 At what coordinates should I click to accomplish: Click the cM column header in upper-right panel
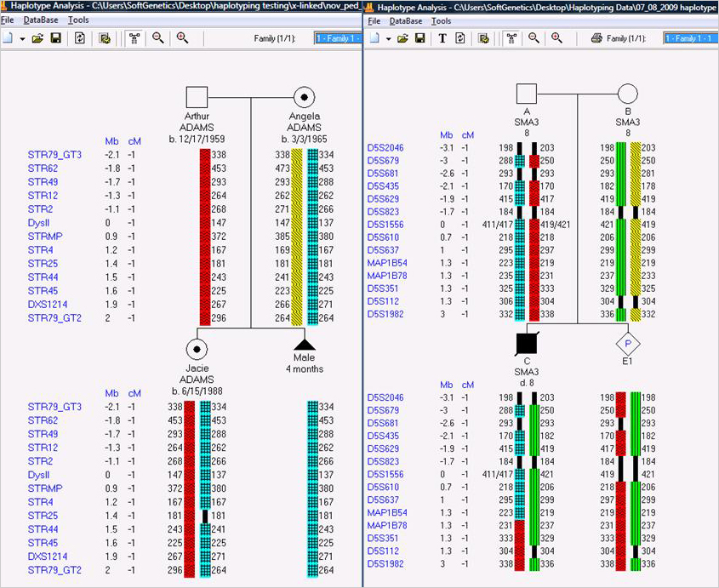click(468, 134)
